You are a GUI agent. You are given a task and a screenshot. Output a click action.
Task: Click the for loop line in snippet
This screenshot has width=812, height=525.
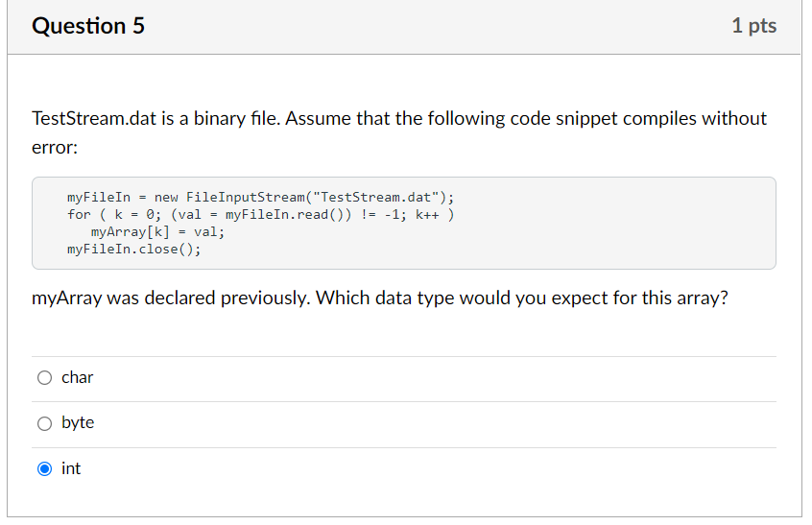259,214
